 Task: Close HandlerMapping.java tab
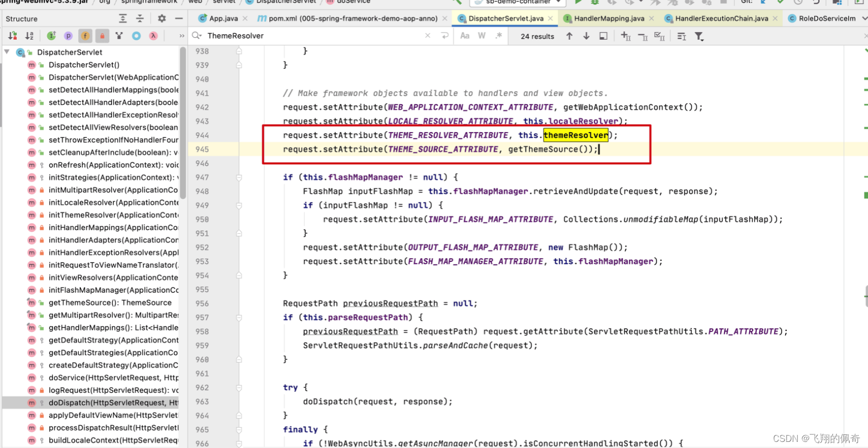652,18
